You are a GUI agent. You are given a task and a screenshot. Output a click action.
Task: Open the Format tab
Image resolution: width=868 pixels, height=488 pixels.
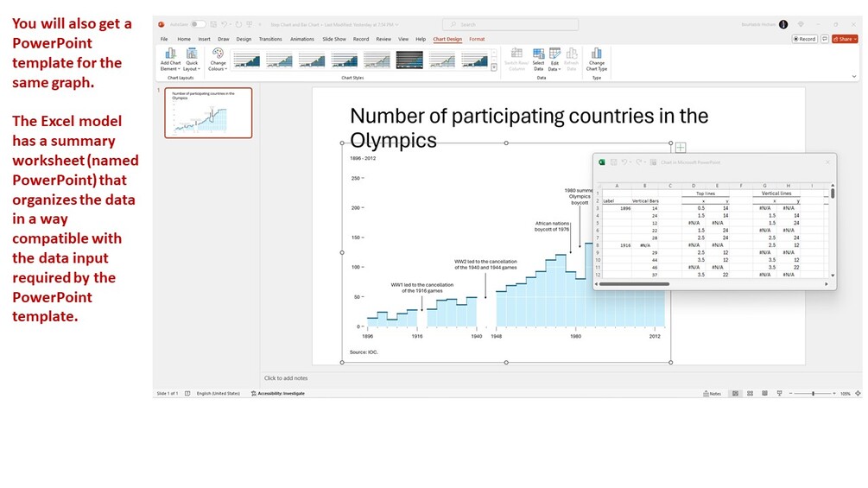click(477, 39)
